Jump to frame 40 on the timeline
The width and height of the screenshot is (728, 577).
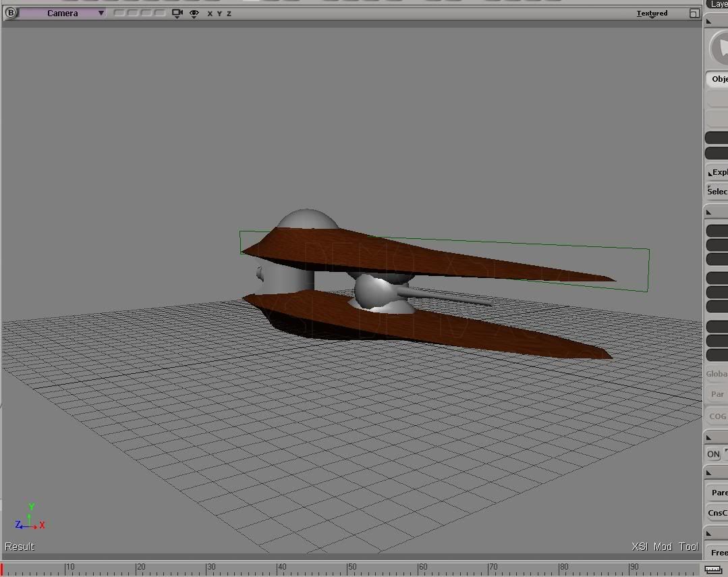coord(281,568)
